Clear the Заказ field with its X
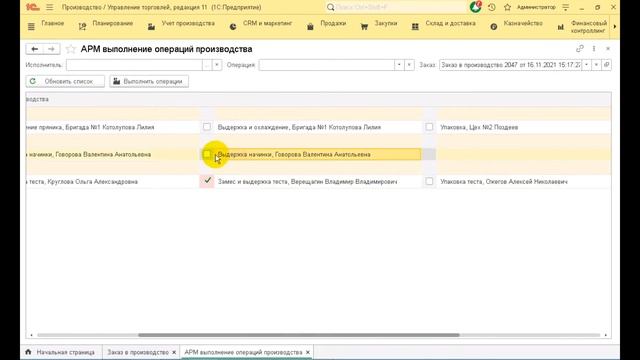 click(x=596, y=65)
